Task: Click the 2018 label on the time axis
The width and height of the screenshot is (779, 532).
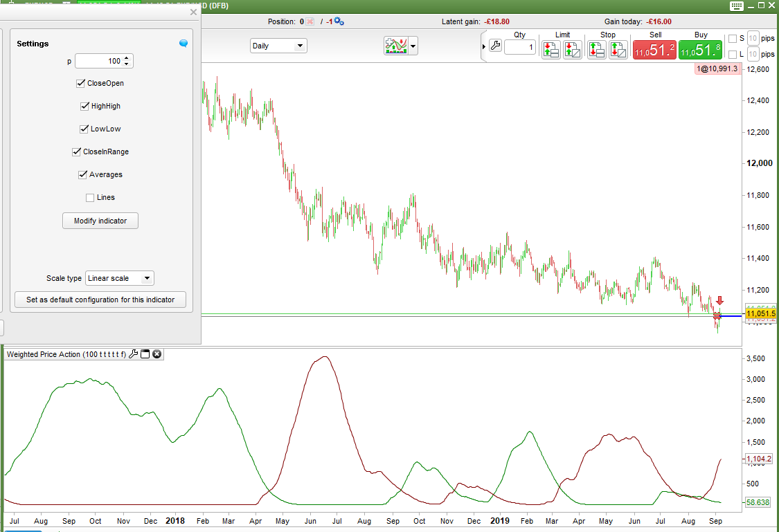Action: pyautogui.click(x=175, y=521)
